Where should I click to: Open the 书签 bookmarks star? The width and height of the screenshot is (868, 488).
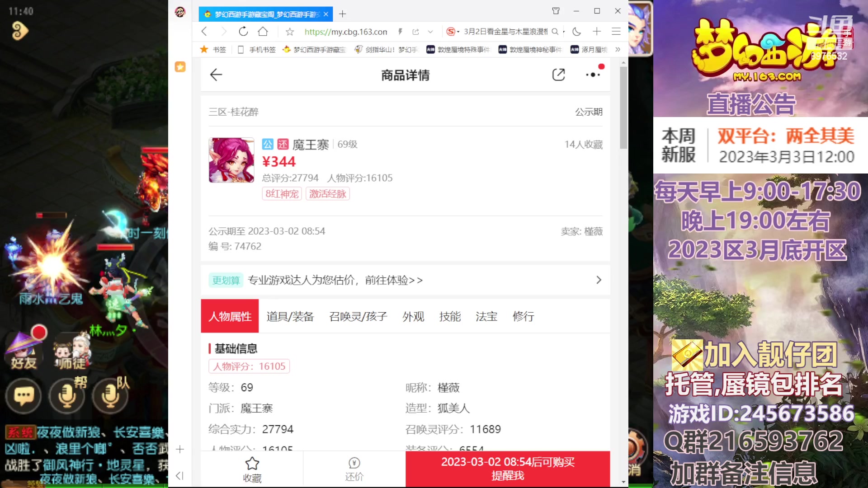213,50
